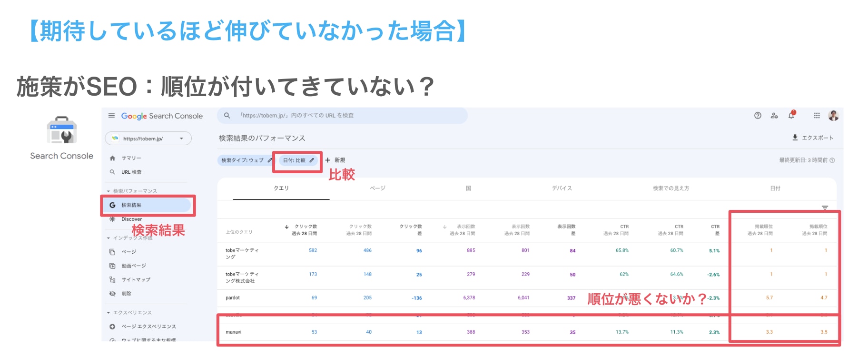Open サマリー in the sidebar
This screenshot has height=357, width=868.
point(131,158)
